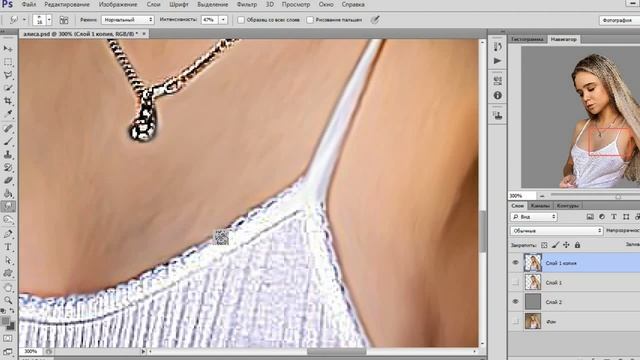Show 'Фон' layer visibility
This screenshot has height=360, width=640.
[515, 321]
